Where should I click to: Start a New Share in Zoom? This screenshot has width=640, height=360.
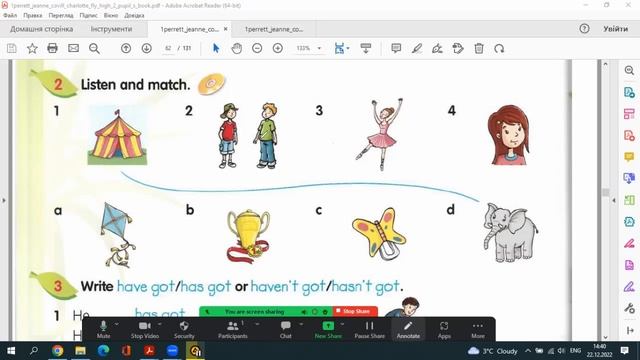[328, 329]
